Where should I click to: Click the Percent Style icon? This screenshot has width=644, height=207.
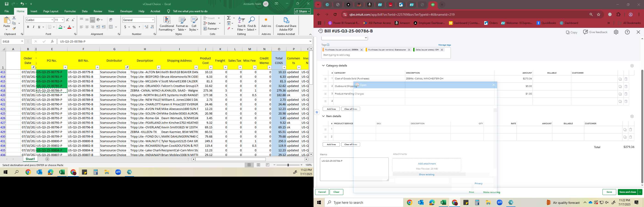134,27
